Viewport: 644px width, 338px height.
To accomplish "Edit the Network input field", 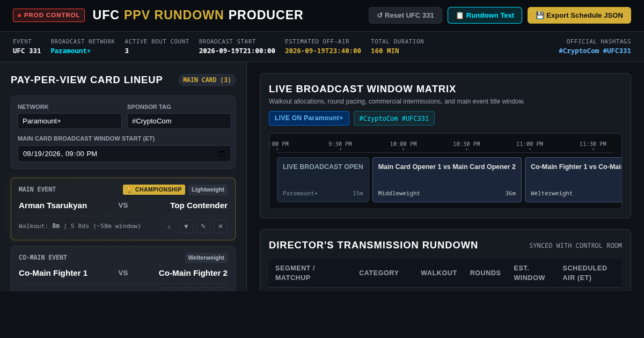I will tap(70, 121).
